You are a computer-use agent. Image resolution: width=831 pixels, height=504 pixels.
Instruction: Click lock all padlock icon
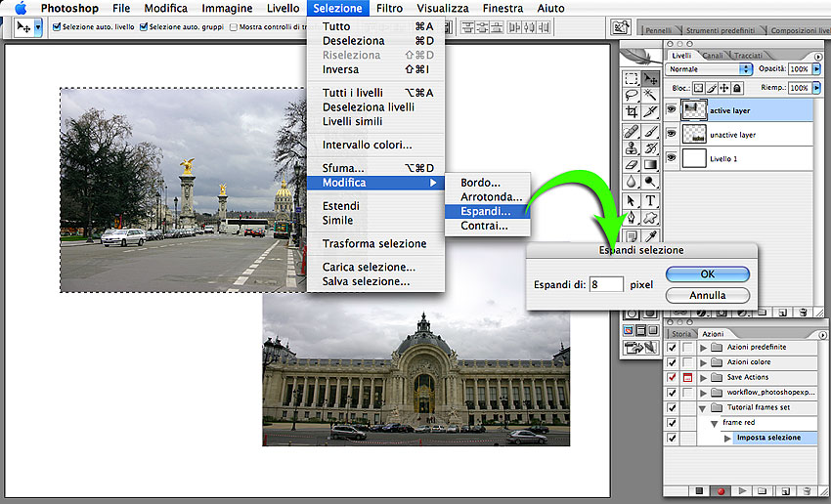click(x=737, y=88)
